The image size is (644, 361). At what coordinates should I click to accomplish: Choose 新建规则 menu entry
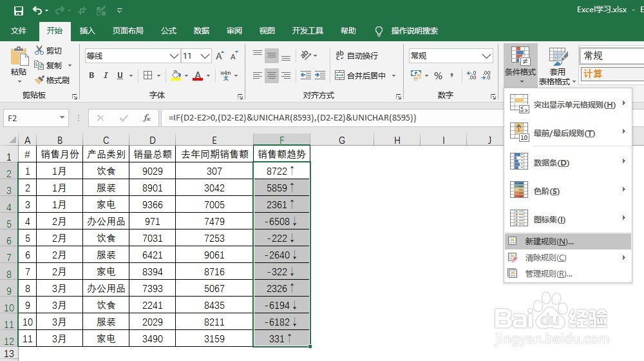pos(567,241)
